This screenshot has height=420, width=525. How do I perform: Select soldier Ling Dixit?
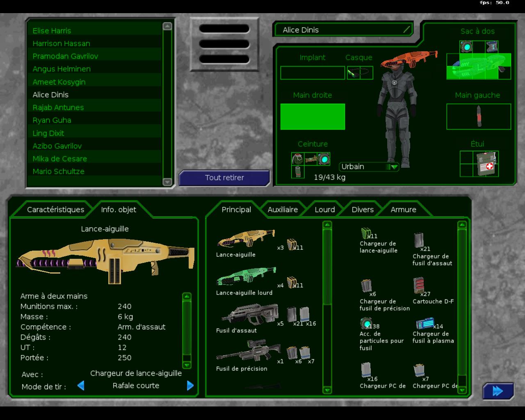[95, 133]
